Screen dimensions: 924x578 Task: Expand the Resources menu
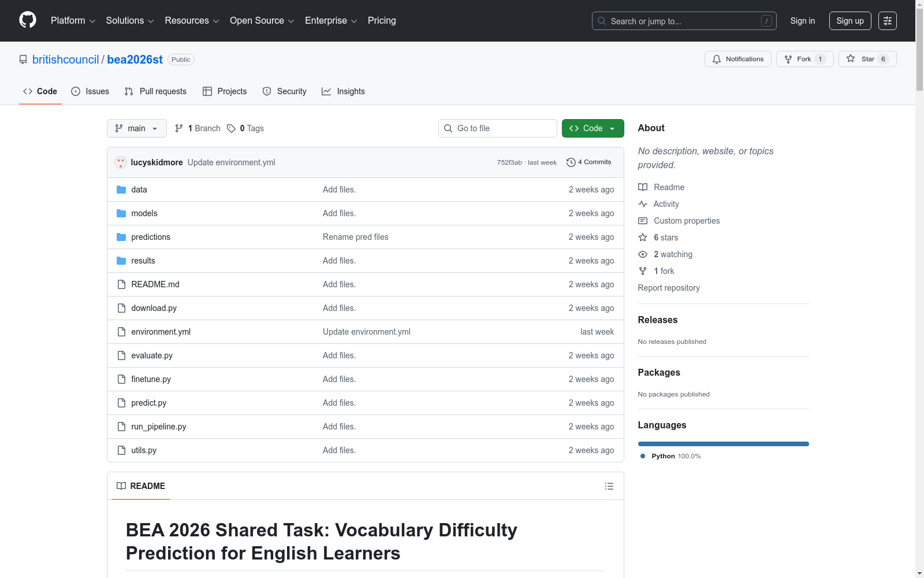192,21
